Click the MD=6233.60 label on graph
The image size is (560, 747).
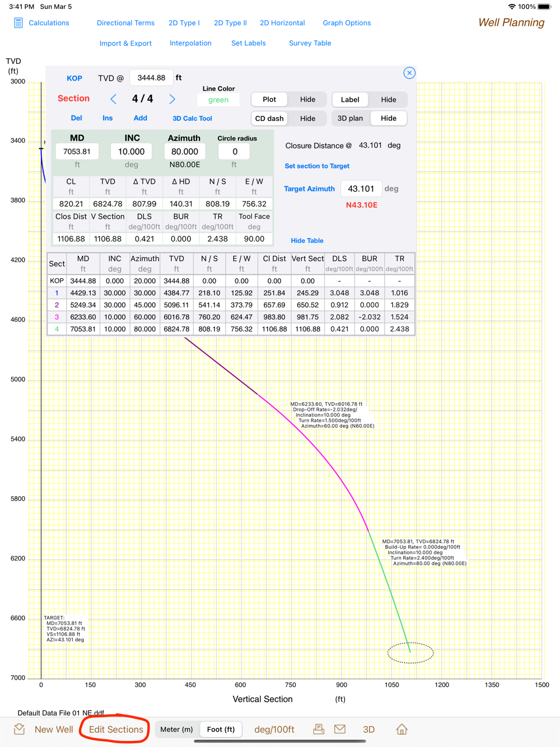click(x=332, y=415)
